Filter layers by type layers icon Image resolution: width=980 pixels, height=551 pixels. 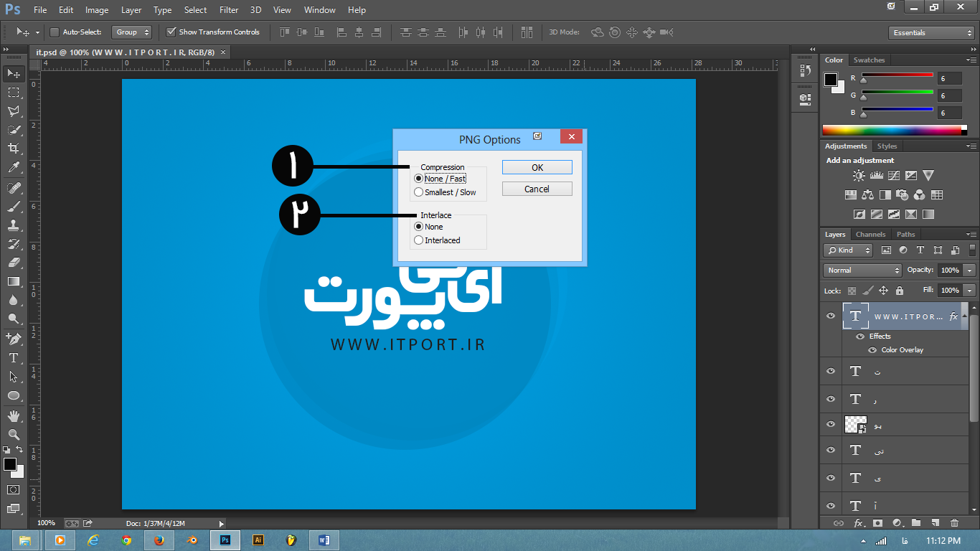tap(920, 250)
